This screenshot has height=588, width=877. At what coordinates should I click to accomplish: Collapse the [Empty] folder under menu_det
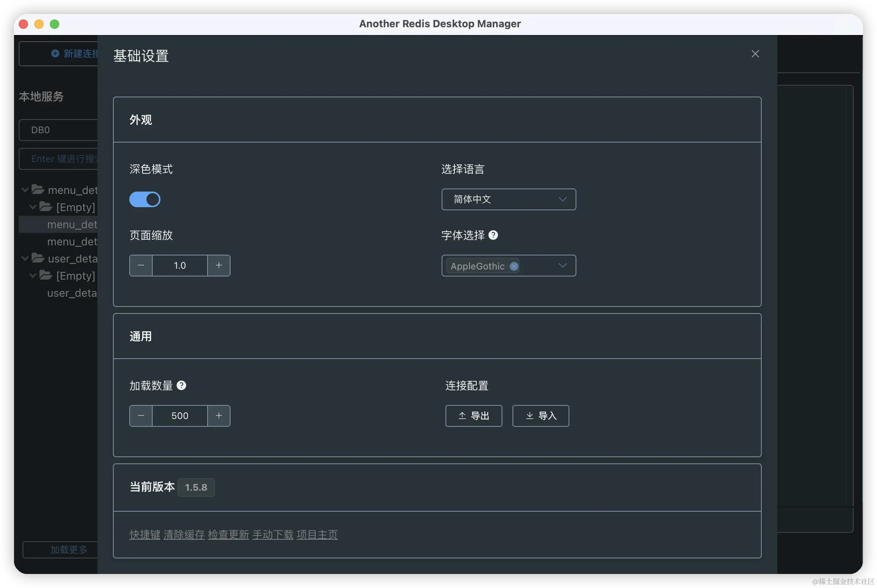[x=33, y=207]
